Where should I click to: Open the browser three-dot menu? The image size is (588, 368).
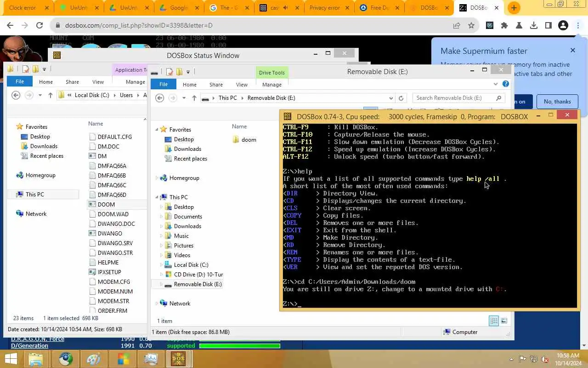[578, 26]
